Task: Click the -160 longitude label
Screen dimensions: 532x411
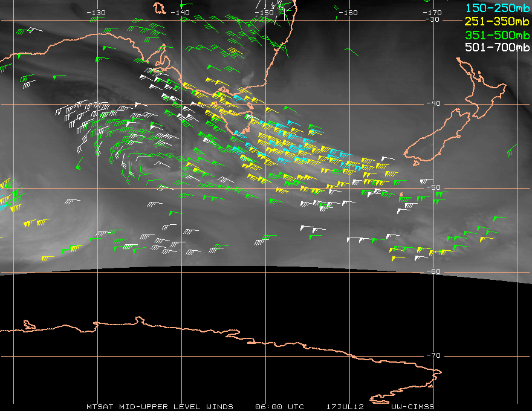Action: pyautogui.click(x=348, y=13)
